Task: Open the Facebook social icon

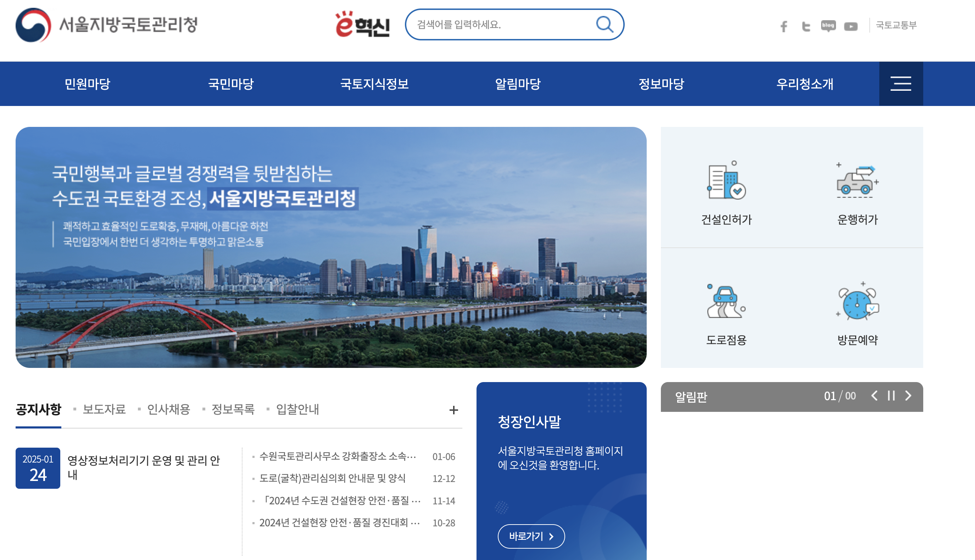Action: 784,26
